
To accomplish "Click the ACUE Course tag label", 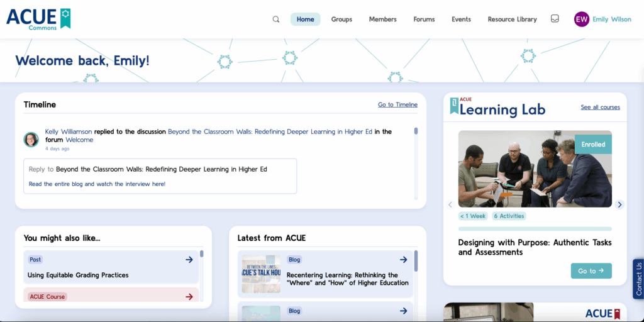I will click(47, 297).
